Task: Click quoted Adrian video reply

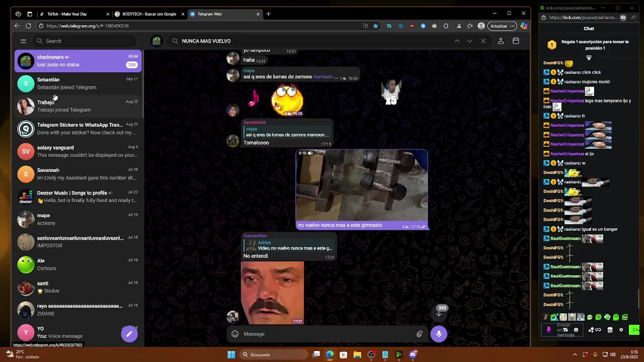Action: [x=288, y=245]
